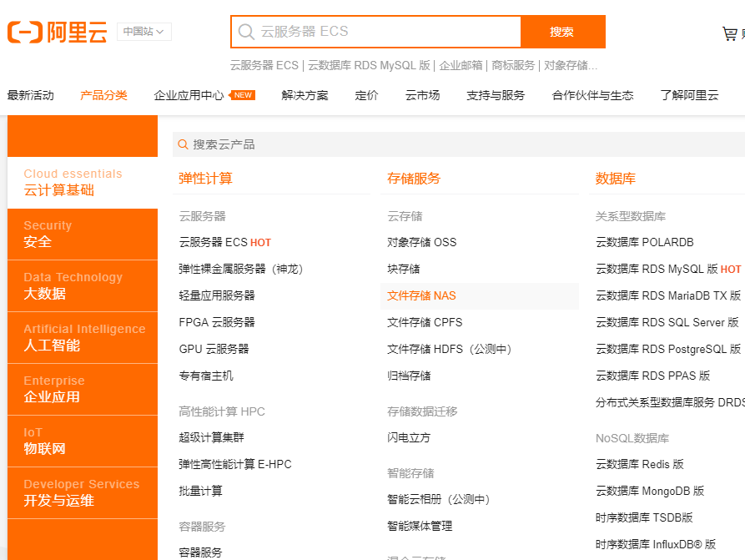745x560 pixels.
Task: Open 轻量应用服务器 product link
Action: pyautogui.click(x=217, y=295)
